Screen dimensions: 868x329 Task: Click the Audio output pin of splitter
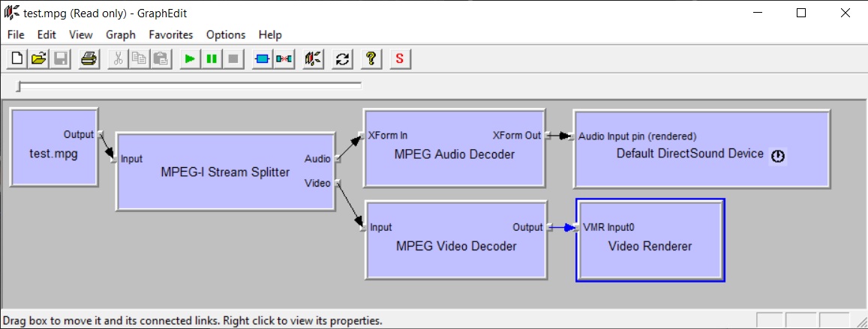[x=337, y=159]
